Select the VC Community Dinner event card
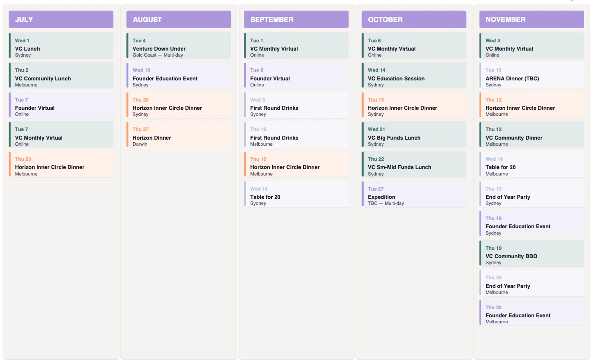Image resolution: width=595 pixels, height=364 pixels. point(531,135)
